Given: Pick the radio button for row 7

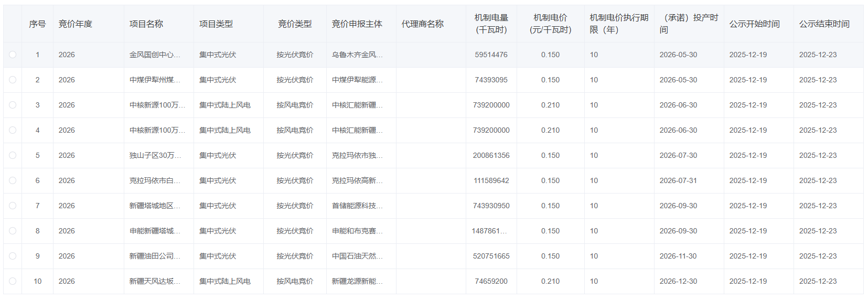Looking at the screenshot, I should 13,206.
